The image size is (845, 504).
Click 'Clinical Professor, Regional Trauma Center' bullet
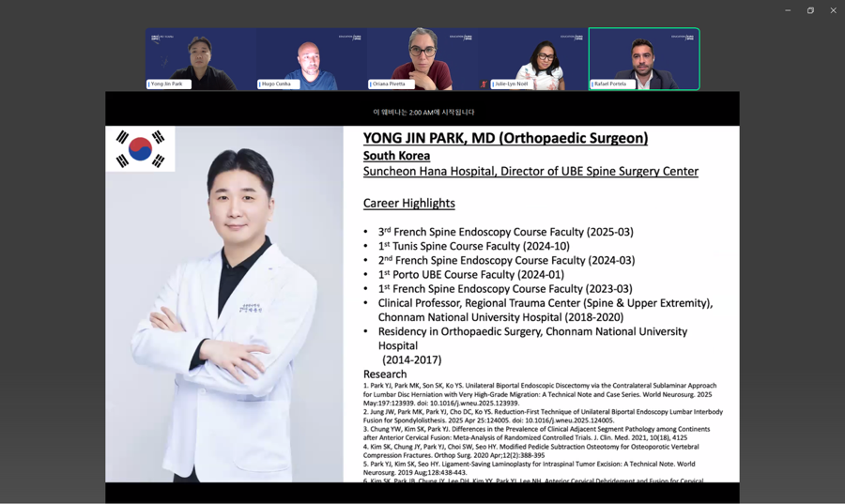[545, 310]
